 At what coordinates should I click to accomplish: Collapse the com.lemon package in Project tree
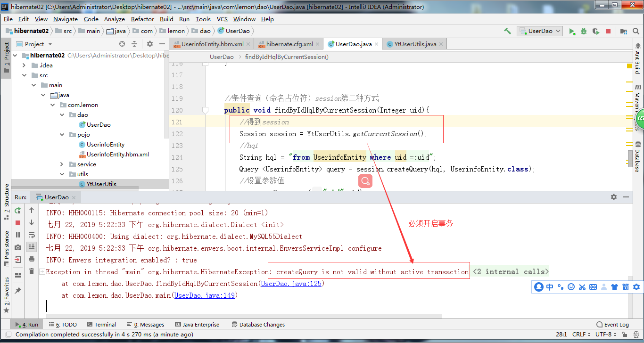tap(53, 105)
